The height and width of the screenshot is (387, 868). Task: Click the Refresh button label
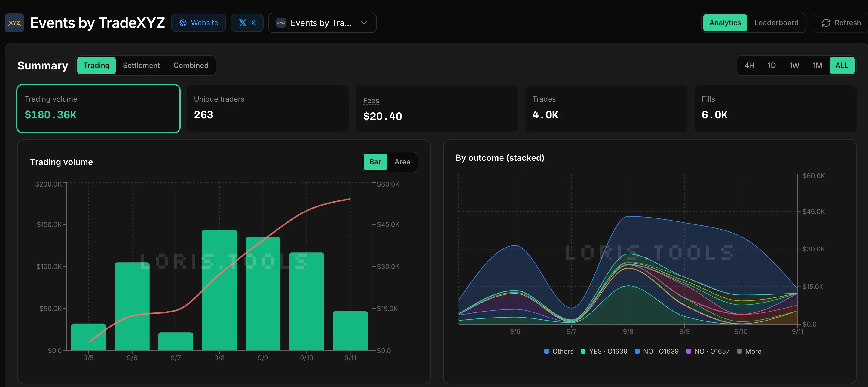(848, 23)
